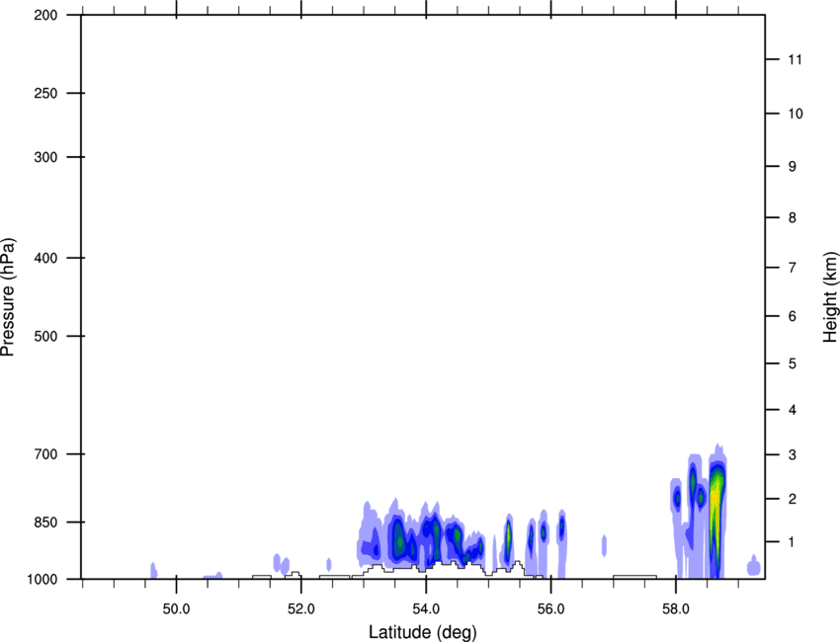The height and width of the screenshot is (642, 840).
Task: Click latitude tick label 54.0
Action: [426, 609]
